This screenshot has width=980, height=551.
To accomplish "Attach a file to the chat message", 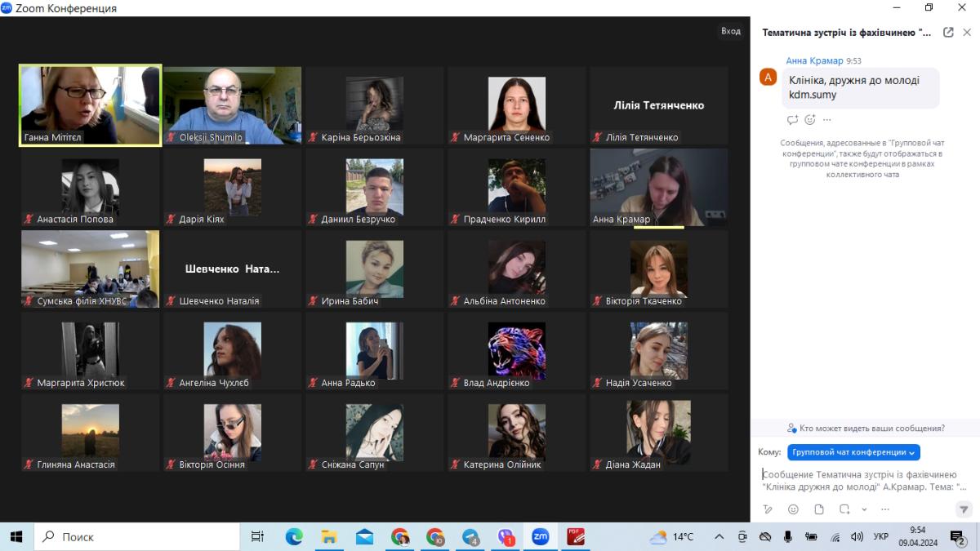I will coord(819,509).
